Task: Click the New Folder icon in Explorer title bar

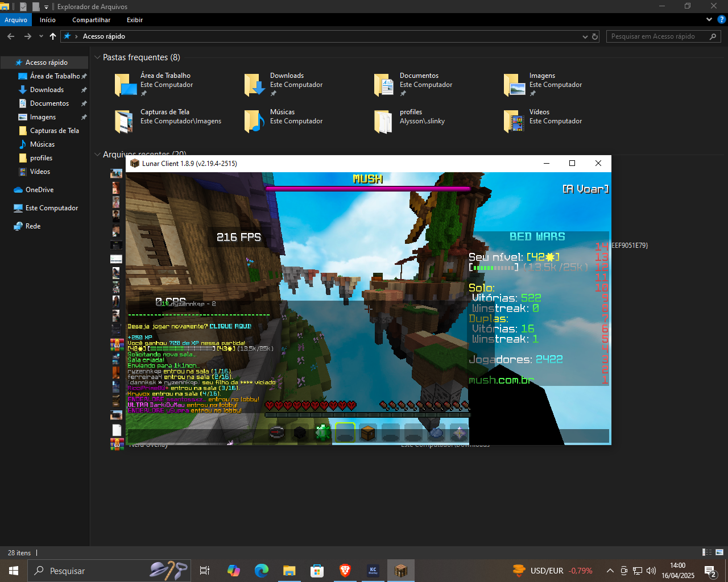Action: pyautogui.click(x=36, y=7)
